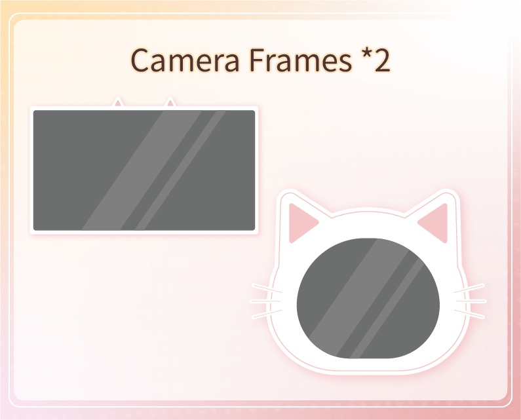This screenshot has height=420, width=521.
Task: Click the '*2' text in the title
Action: click(376, 59)
